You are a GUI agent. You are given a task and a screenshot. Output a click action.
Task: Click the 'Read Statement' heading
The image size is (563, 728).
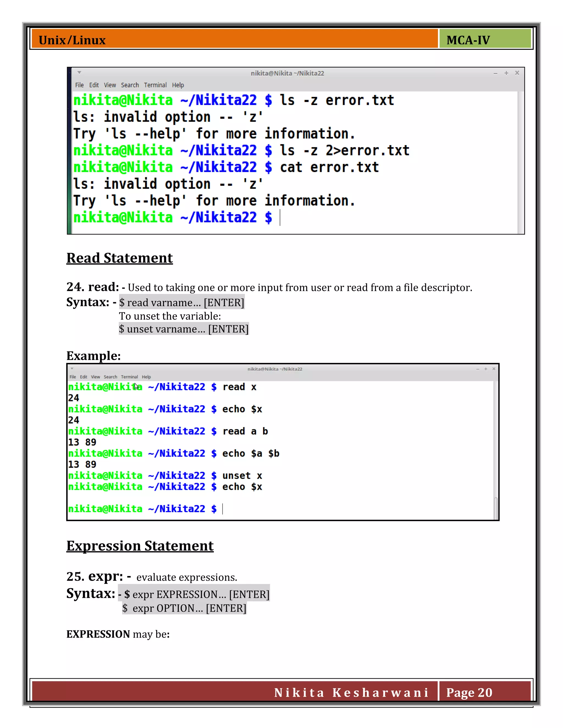pos(119,258)
